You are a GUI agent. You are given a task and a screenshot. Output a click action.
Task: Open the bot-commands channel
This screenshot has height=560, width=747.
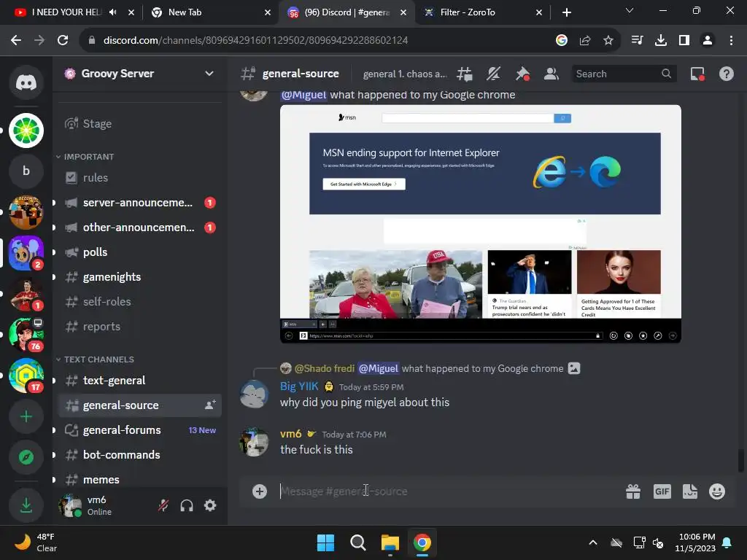click(x=139, y=454)
